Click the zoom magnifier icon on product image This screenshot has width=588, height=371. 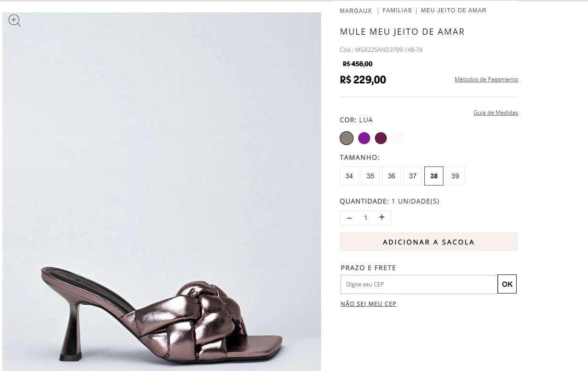(x=14, y=20)
